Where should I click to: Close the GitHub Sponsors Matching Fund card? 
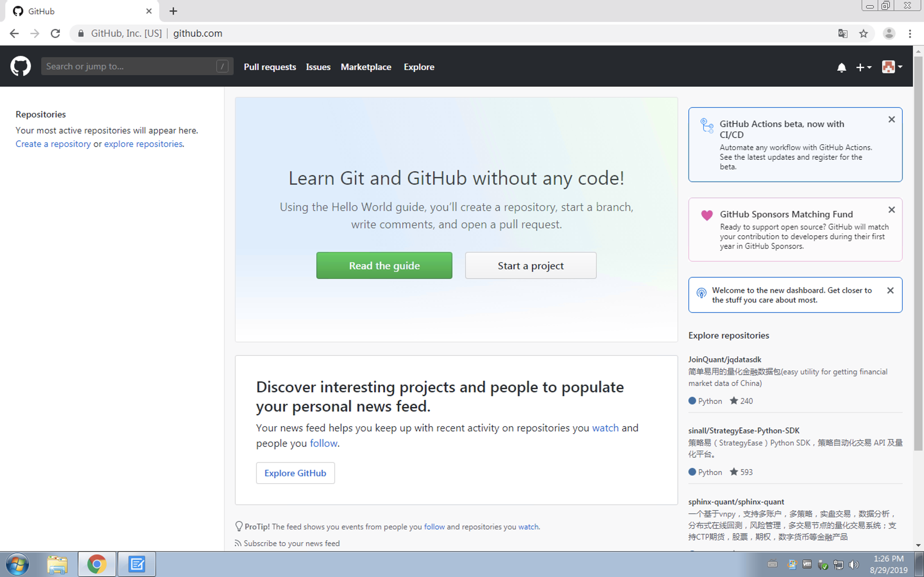tap(891, 210)
